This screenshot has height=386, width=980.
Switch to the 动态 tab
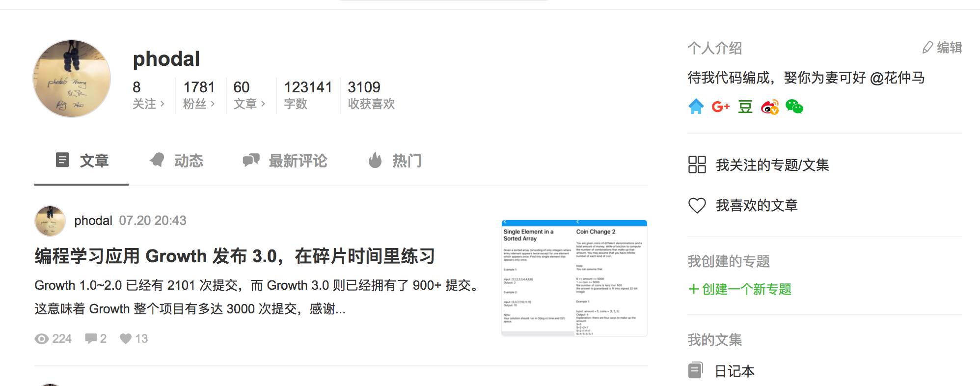pyautogui.click(x=177, y=161)
